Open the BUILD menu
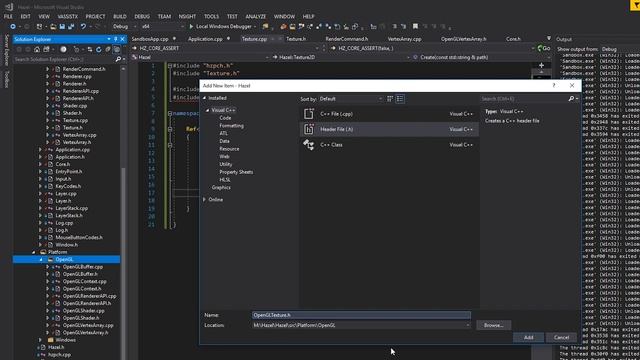The width and height of the screenshot is (640, 360). pos(120,16)
